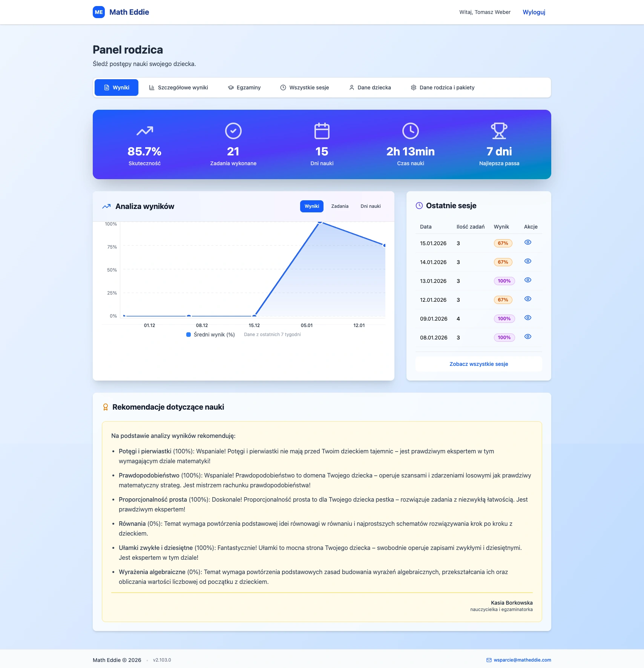644x668 pixels.
Task: Click the calendar icon above Dni nauki
Action: point(322,131)
